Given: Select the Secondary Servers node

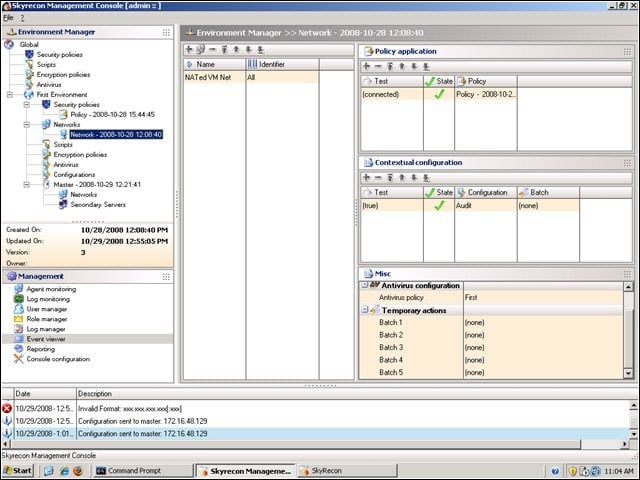Looking at the screenshot, I should [x=98, y=204].
